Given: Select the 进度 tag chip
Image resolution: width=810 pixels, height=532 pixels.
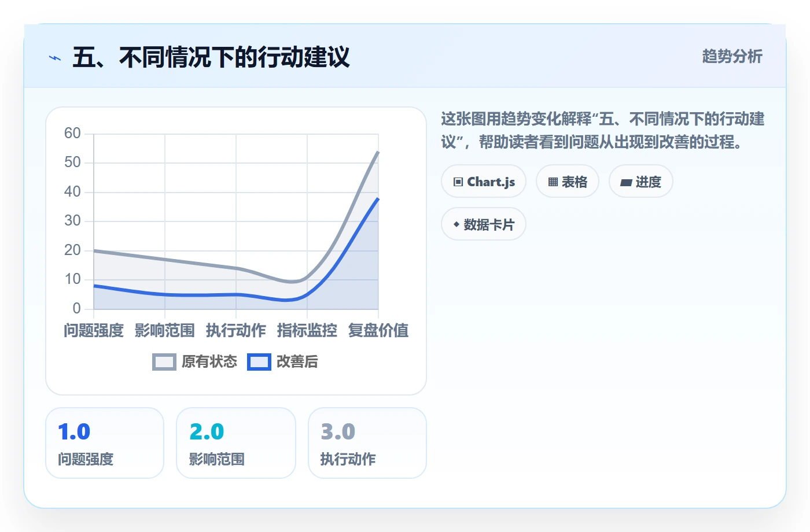Looking at the screenshot, I should (x=641, y=182).
